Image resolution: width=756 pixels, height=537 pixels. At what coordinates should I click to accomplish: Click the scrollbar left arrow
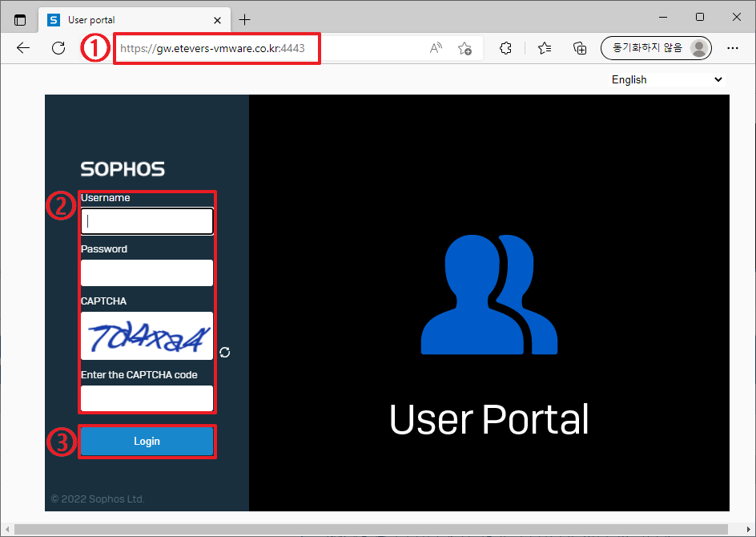tap(6, 530)
